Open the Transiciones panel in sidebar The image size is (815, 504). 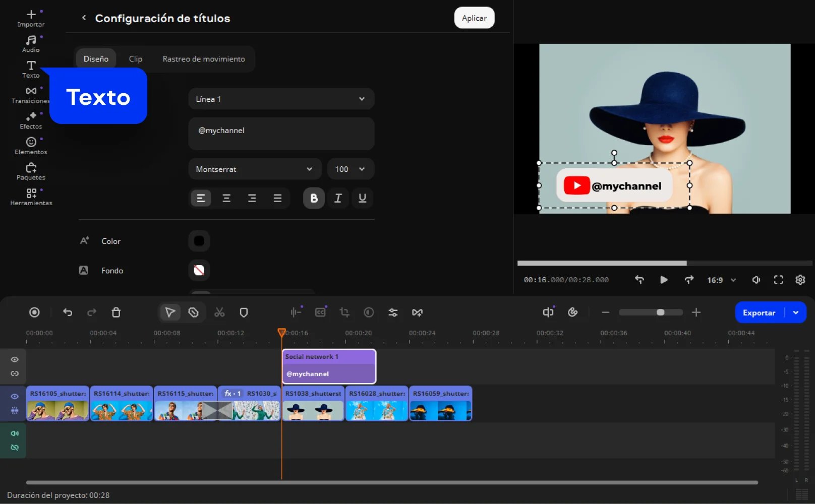click(x=31, y=94)
